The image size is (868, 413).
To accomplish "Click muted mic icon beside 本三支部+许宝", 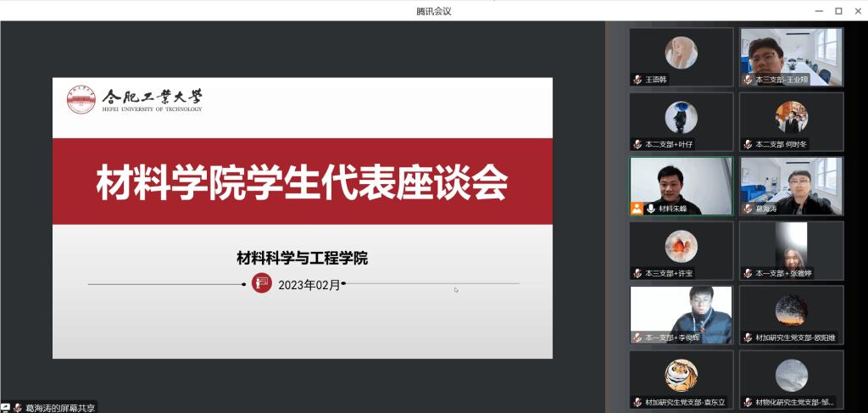I will click(637, 273).
